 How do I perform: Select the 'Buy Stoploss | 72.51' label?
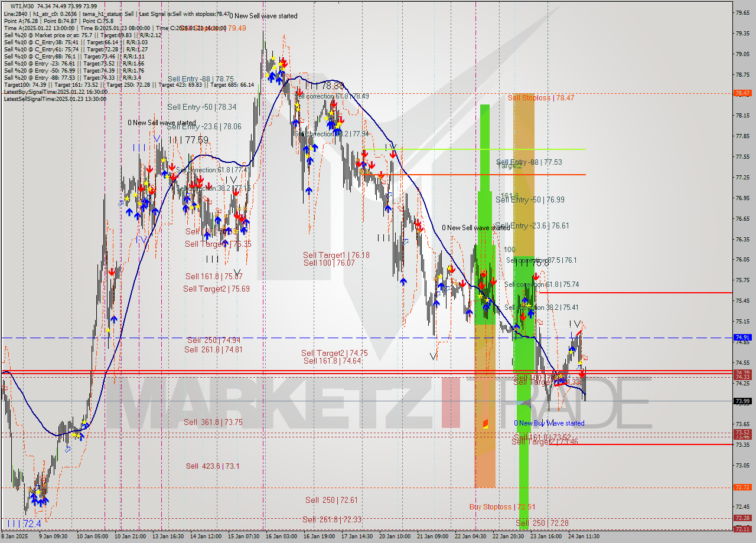(502, 507)
